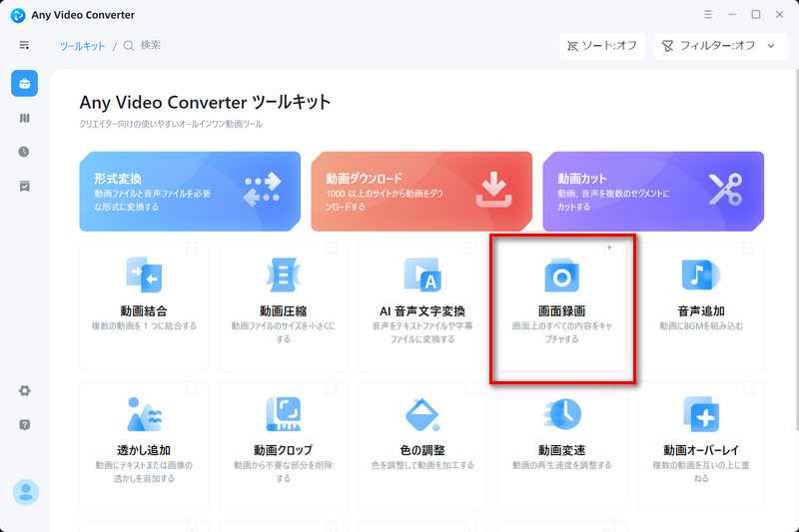The height and width of the screenshot is (532, 799).
Task: Open the 動画結合 tool icon
Action: (x=144, y=274)
